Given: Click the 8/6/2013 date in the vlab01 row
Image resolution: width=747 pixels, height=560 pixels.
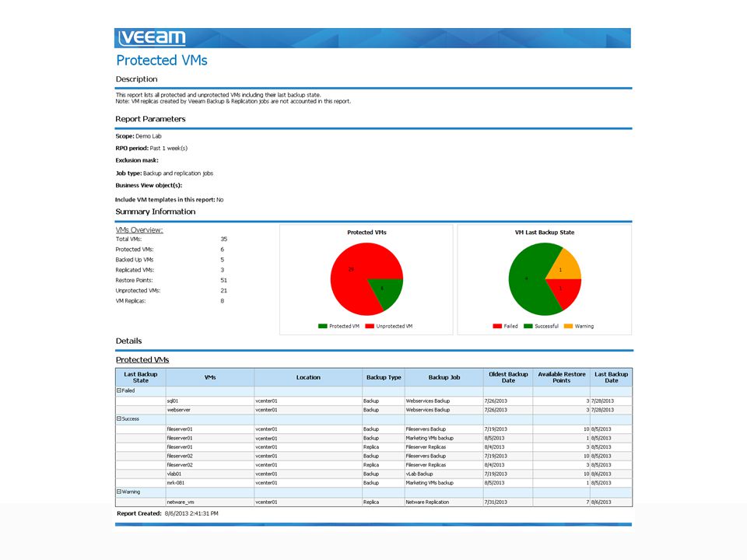Looking at the screenshot, I should [612, 474].
